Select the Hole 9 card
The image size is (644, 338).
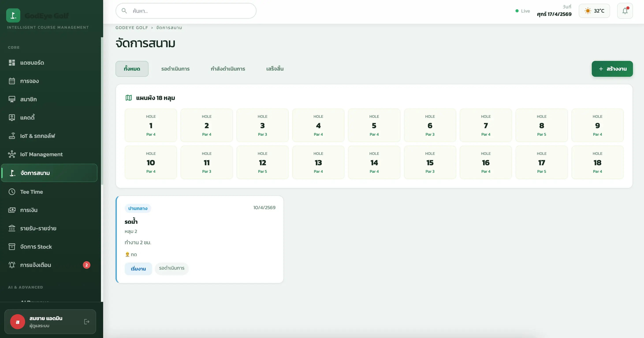(x=597, y=125)
